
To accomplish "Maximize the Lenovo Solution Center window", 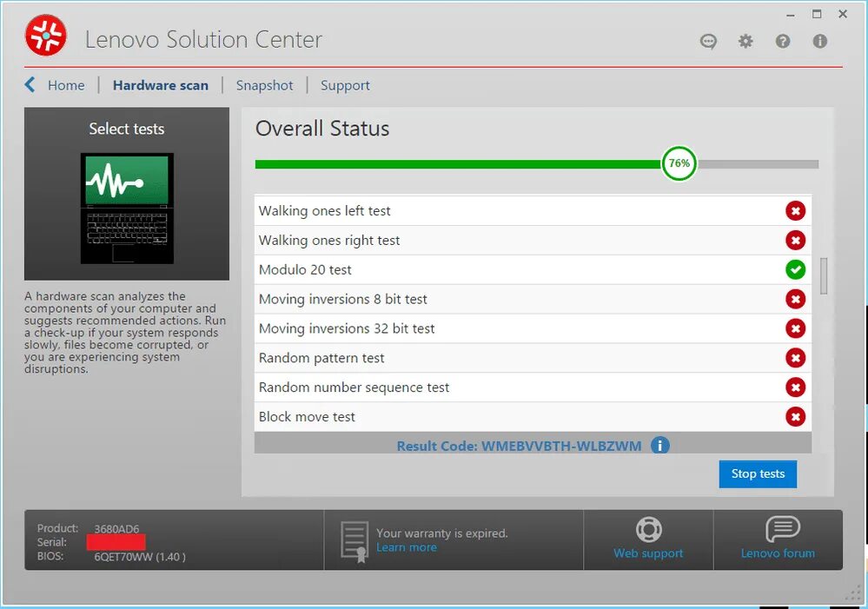I will pyautogui.click(x=817, y=15).
